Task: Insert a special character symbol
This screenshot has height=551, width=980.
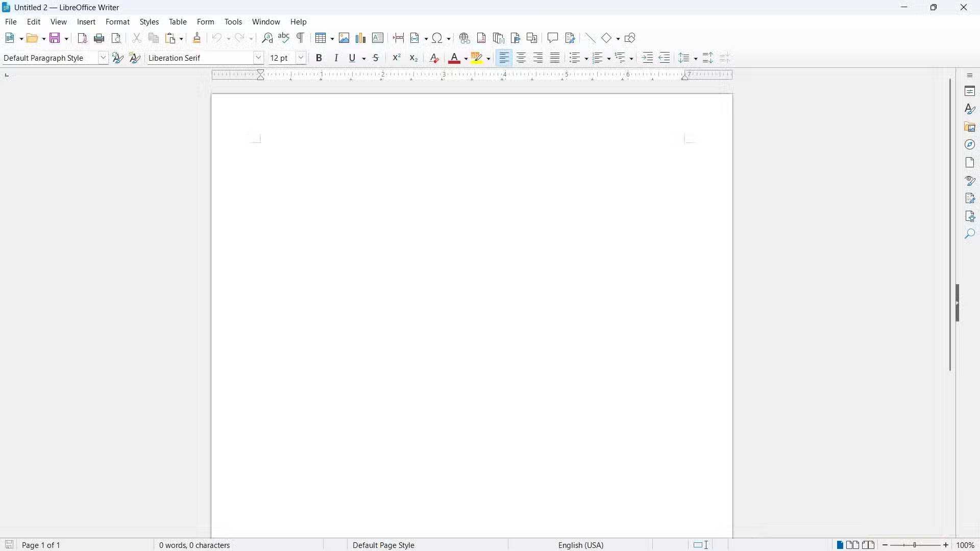Action: 438,38
